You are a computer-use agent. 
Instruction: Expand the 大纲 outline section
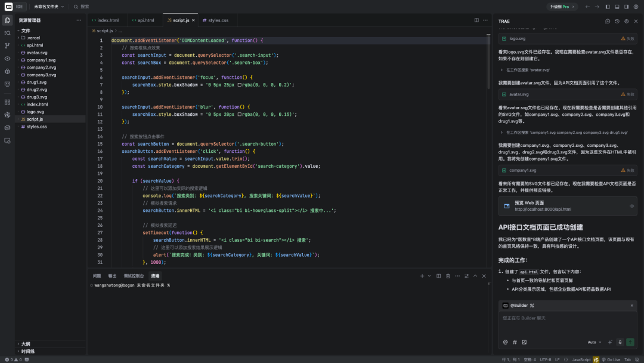26,344
